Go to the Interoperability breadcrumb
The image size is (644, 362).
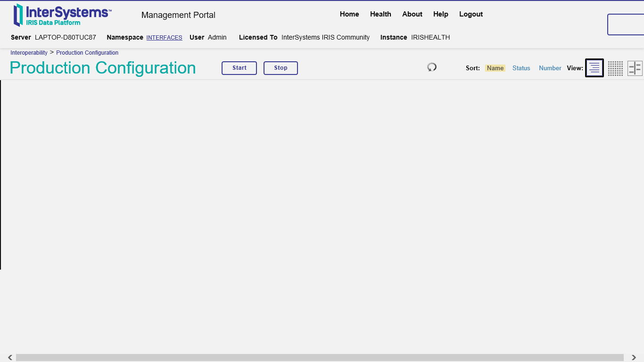(x=29, y=53)
